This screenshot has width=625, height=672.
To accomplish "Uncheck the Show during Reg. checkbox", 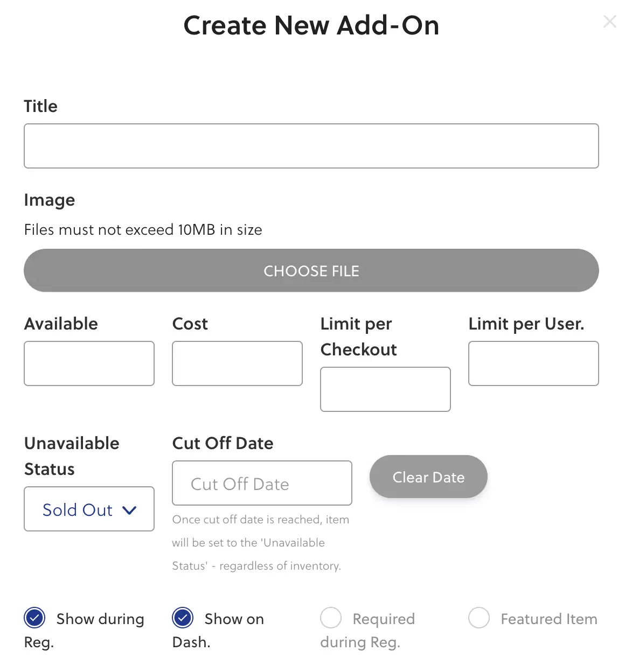I will [35, 618].
